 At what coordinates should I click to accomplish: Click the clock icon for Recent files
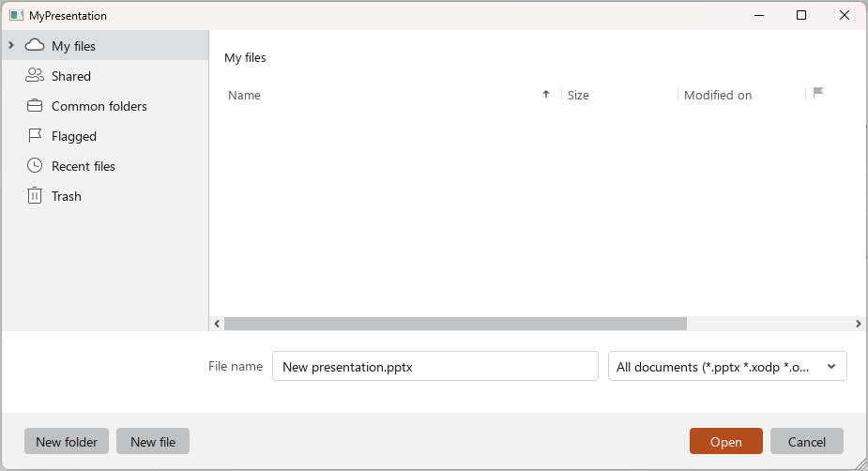[x=35, y=165]
